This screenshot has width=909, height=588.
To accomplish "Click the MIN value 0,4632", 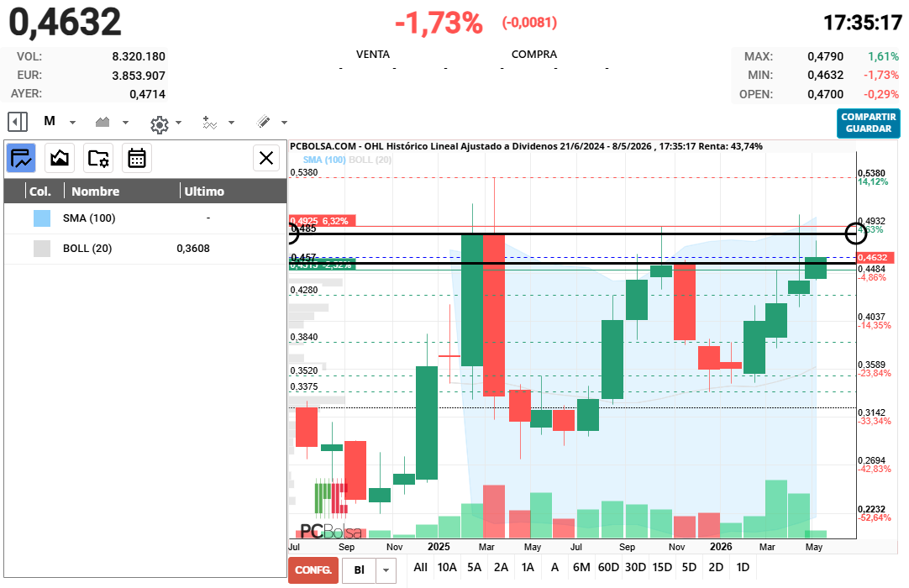I will [825, 75].
